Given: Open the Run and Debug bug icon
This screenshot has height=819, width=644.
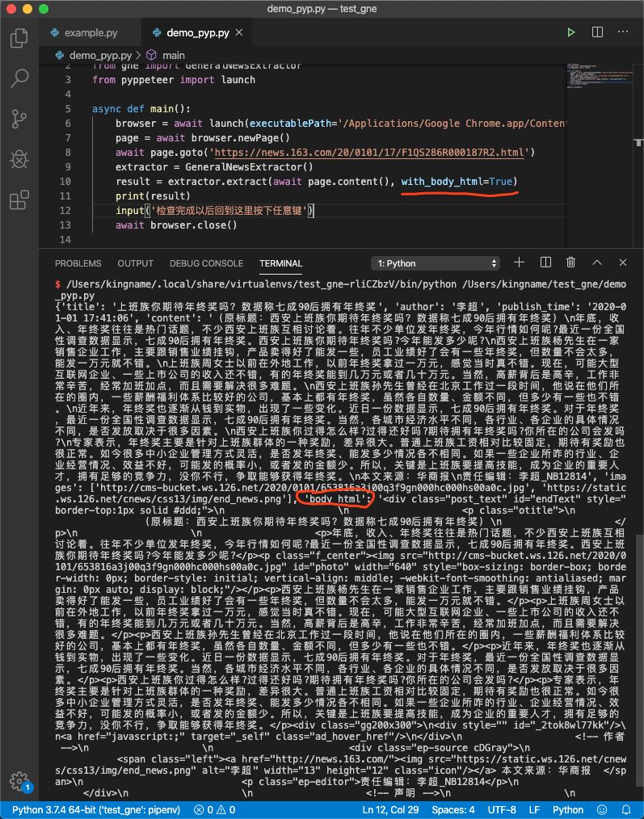Looking at the screenshot, I should (19, 159).
